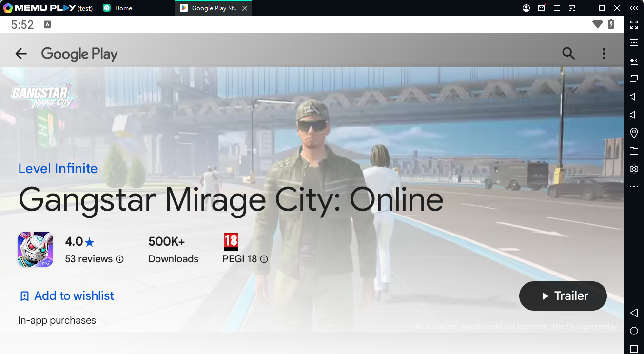The height and width of the screenshot is (354, 644).
Task: Tap the Gangstar Mirage City app icon
Action: [36, 249]
